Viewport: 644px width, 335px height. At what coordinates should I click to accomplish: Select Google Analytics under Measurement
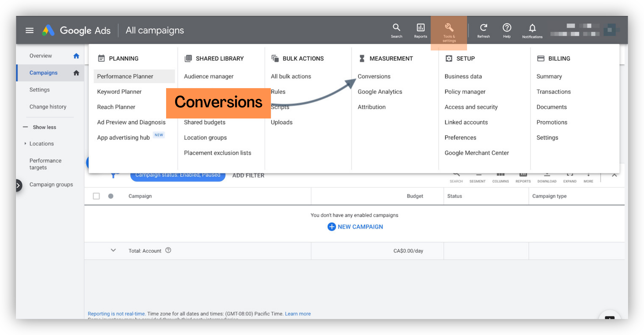pos(380,92)
